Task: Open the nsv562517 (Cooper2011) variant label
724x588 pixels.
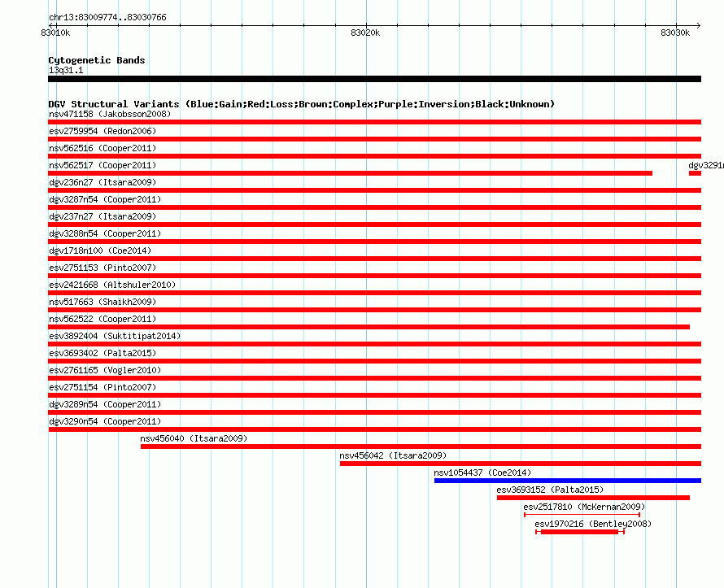Action: (102, 165)
